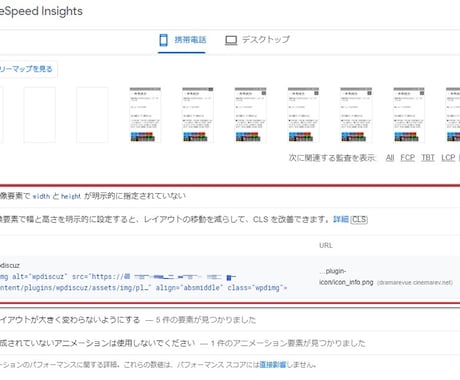
Task: Click the 5 件の要素が見つかりました text
Action: point(206,320)
